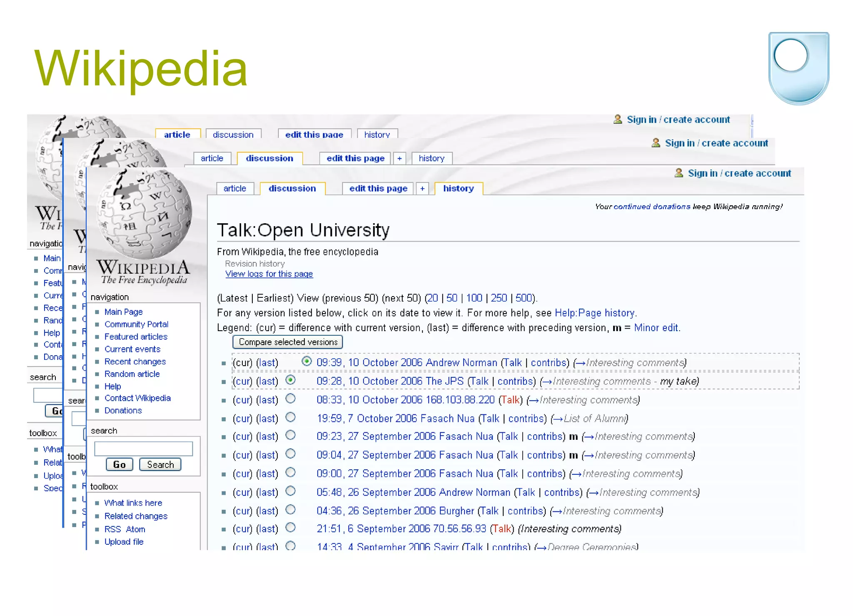Image resolution: width=853 pixels, height=616 pixels.
Task: Click the Search button in front window
Action: (x=160, y=464)
